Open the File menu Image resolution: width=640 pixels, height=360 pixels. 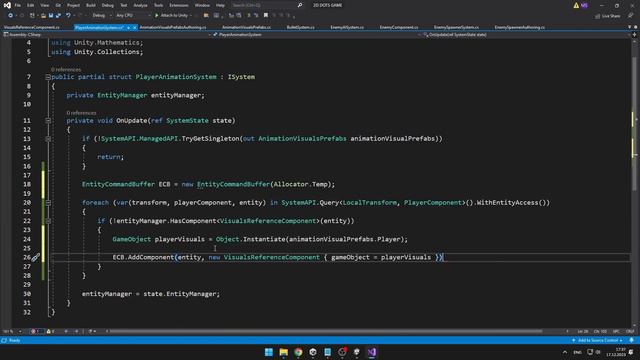click(18, 5)
